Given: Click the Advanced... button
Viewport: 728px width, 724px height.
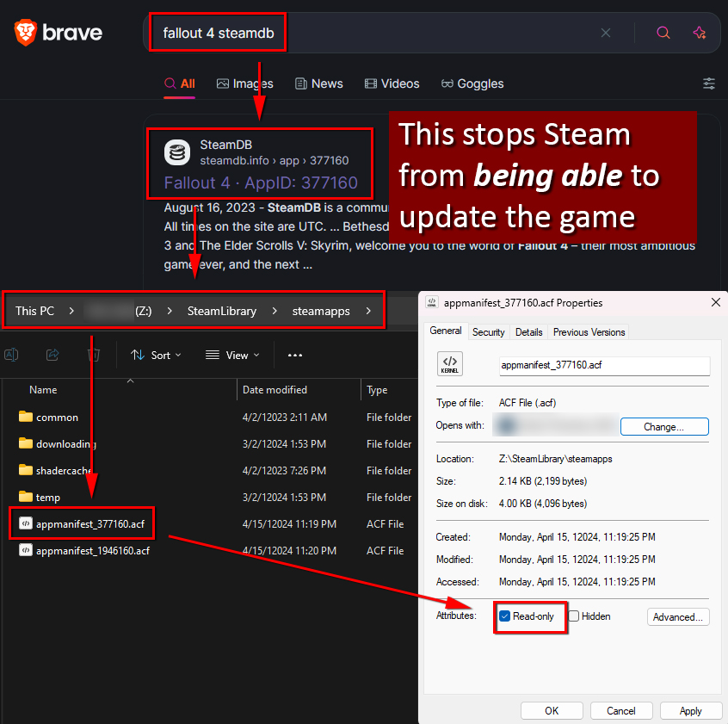Looking at the screenshot, I should (x=678, y=616).
